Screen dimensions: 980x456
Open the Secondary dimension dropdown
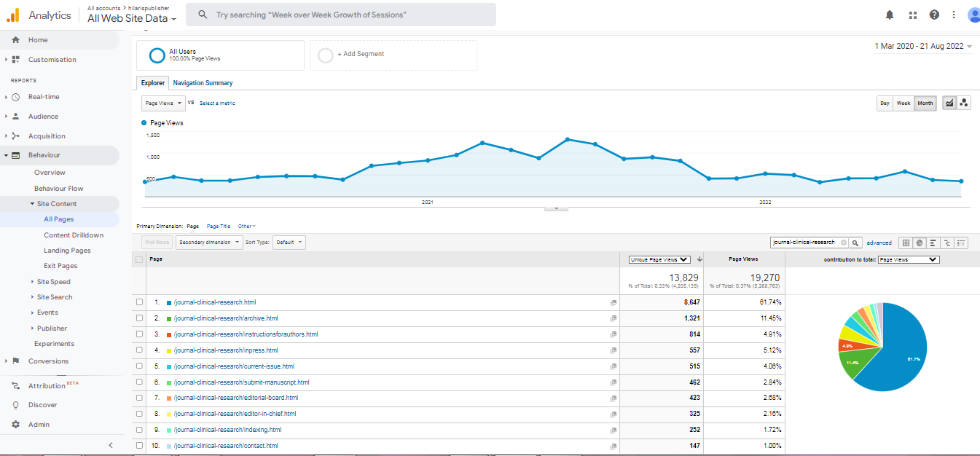click(x=208, y=243)
